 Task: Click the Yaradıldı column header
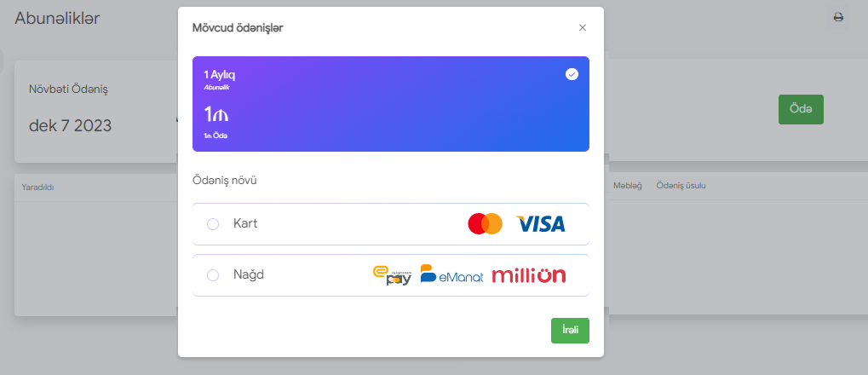click(37, 187)
